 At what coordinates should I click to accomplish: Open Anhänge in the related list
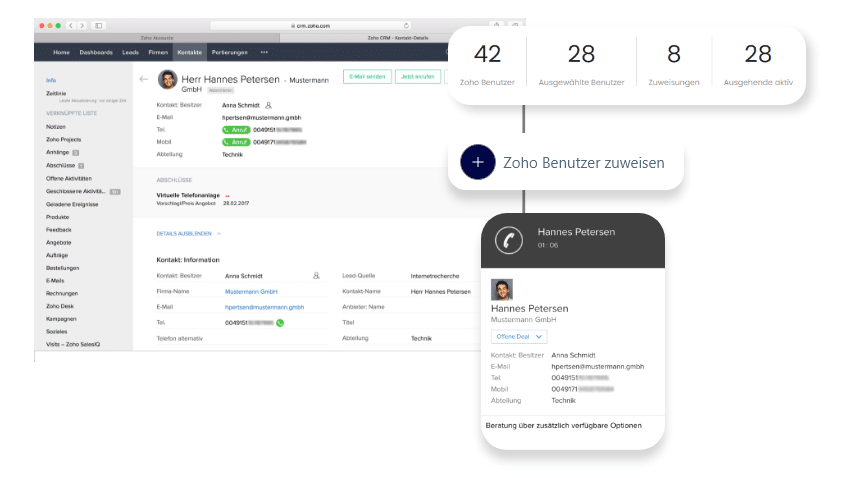[x=58, y=153]
